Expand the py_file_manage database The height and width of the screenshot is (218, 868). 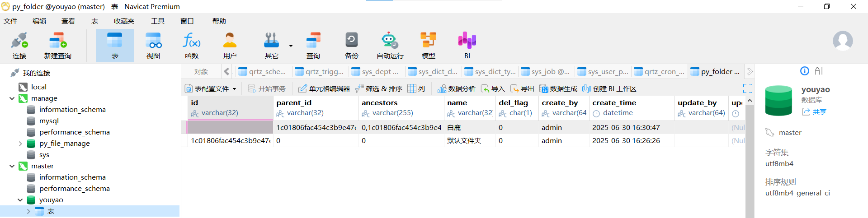pyautogui.click(x=20, y=144)
